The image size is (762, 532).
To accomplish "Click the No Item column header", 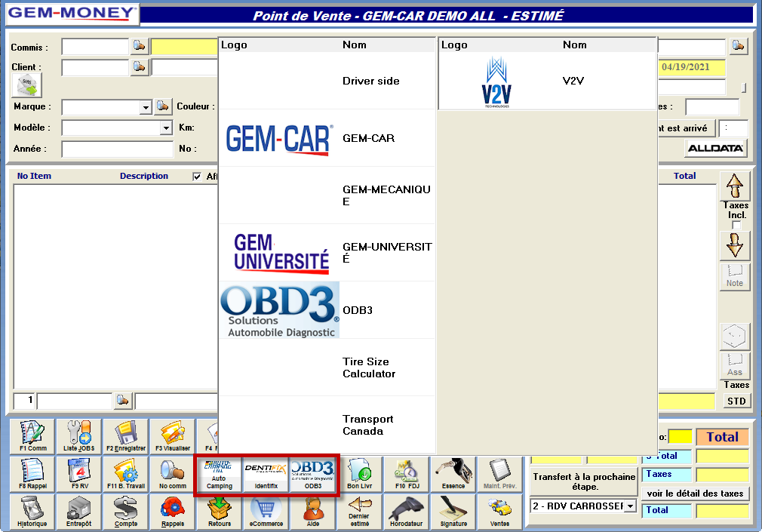I will (x=34, y=176).
